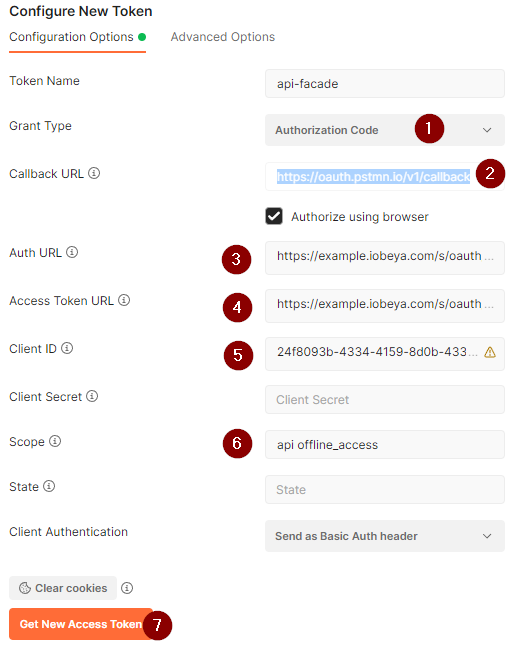Uncheck Authorize using browser checkbox
The width and height of the screenshot is (516, 648).
click(274, 216)
